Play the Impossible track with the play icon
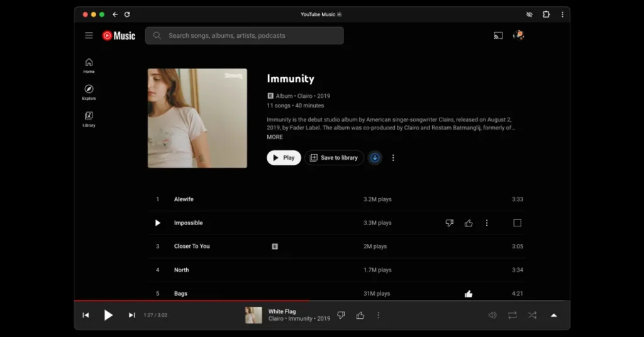644x337 pixels. tap(158, 223)
